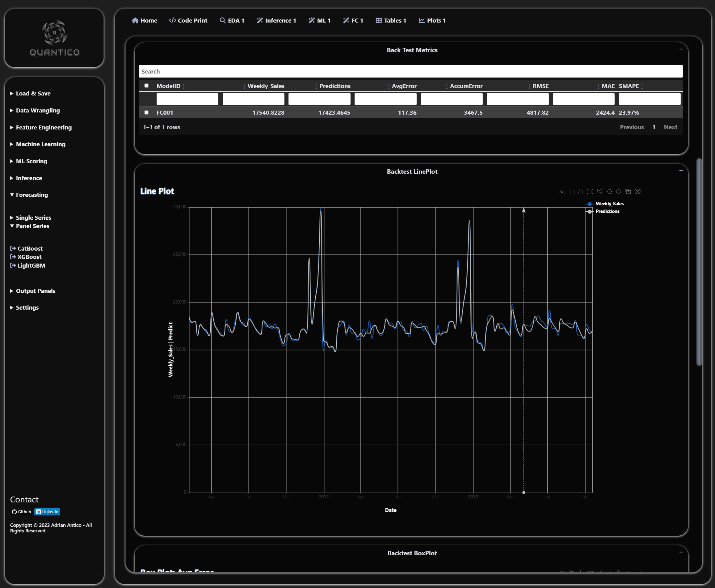Expand the Inference sidebar section
Screen dimensions: 715x588
(x=26, y=178)
